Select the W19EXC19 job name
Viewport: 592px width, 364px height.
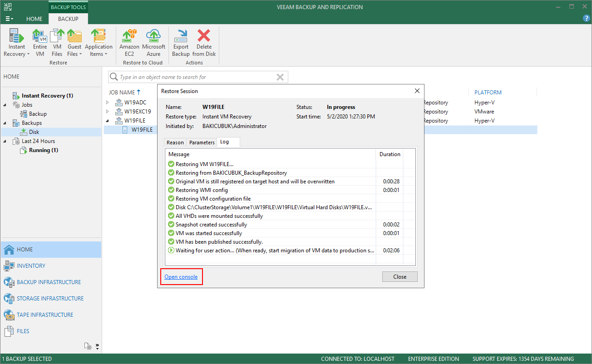pyautogui.click(x=138, y=112)
